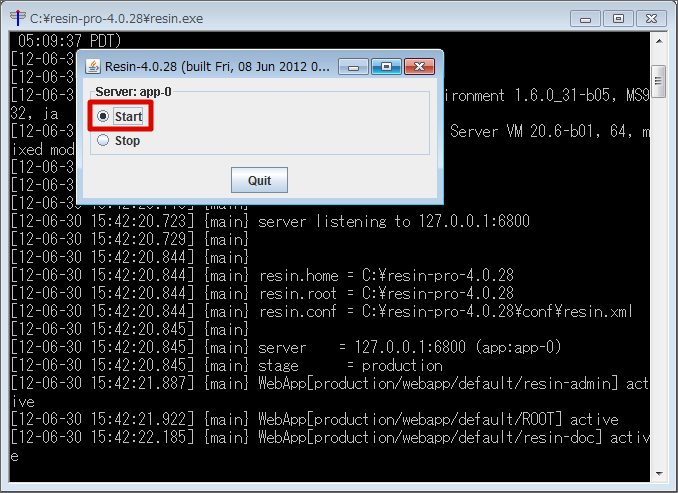
Task: Minimize the resin.exe console window
Action: [585, 19]
